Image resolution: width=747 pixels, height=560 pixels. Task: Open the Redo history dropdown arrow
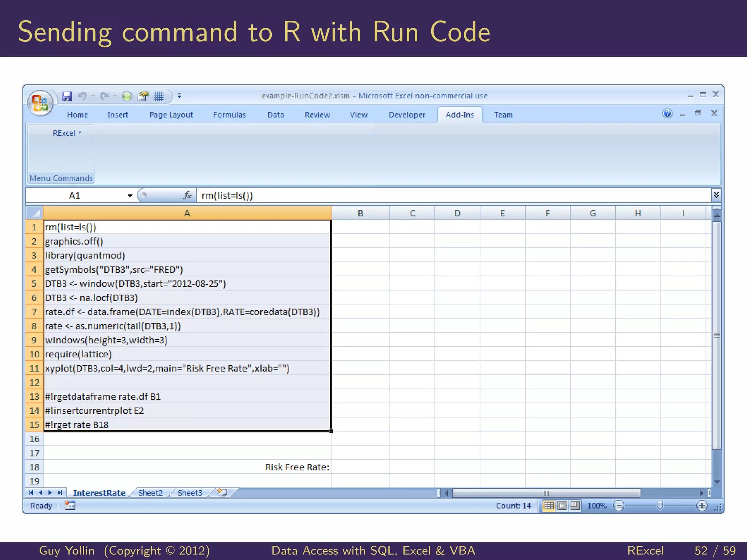coord(115,96)
